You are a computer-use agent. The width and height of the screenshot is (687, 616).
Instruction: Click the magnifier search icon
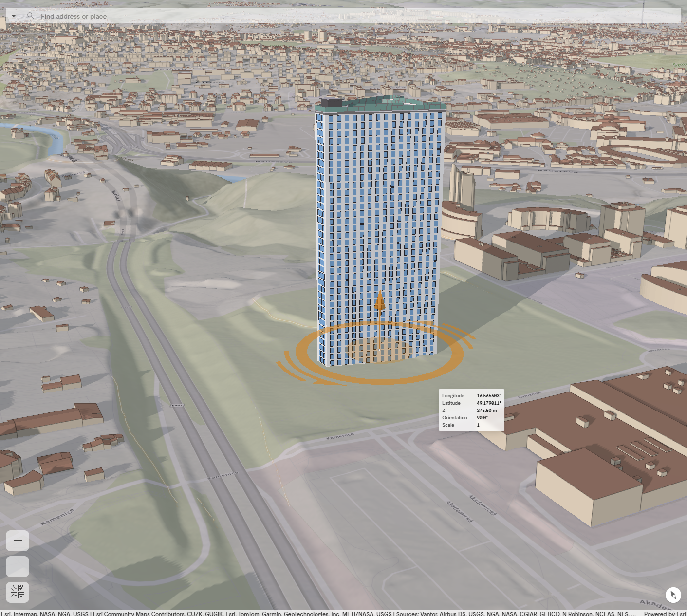tap(30, 16)
